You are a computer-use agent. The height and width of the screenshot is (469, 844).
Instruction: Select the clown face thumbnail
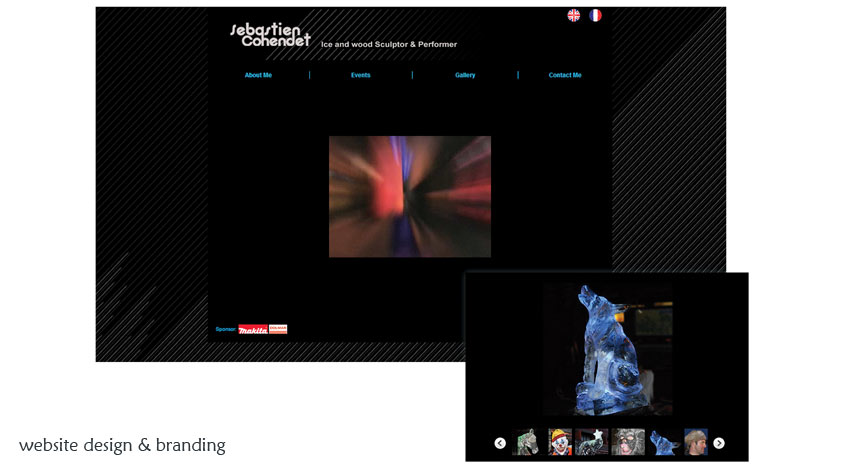(x=560, y=442)
